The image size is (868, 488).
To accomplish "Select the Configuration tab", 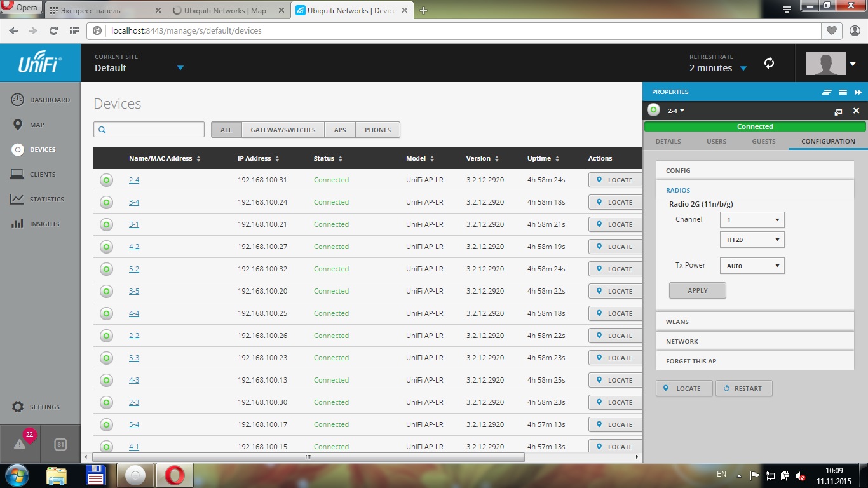I will pyautogui.click(x=828, y=141).
